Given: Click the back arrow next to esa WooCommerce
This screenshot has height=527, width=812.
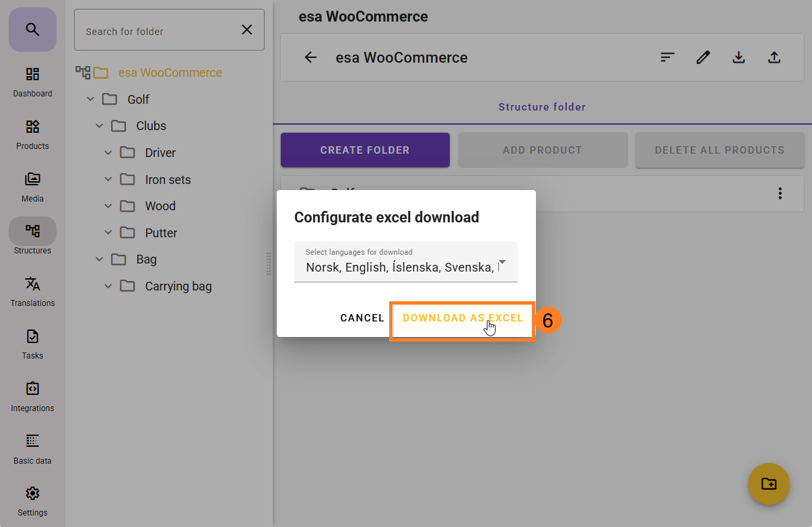Looking at the screenshot, I should [x=310, y=58].
